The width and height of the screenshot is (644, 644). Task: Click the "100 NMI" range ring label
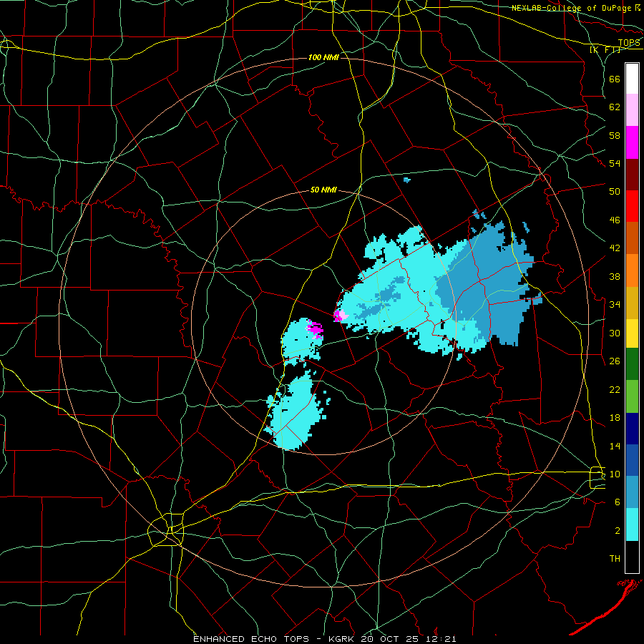(323, 57)
